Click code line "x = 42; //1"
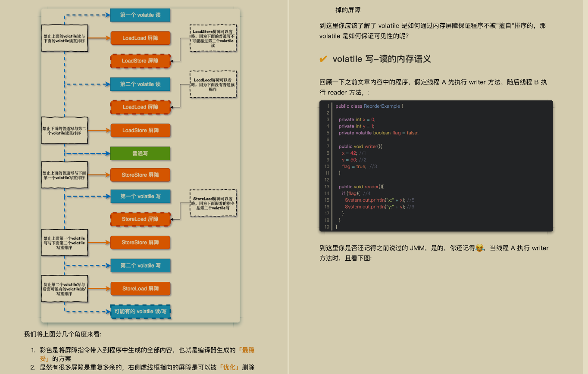The width and height of the screenshot is (588, 374). pyautogui.click(x=354, y=153)
